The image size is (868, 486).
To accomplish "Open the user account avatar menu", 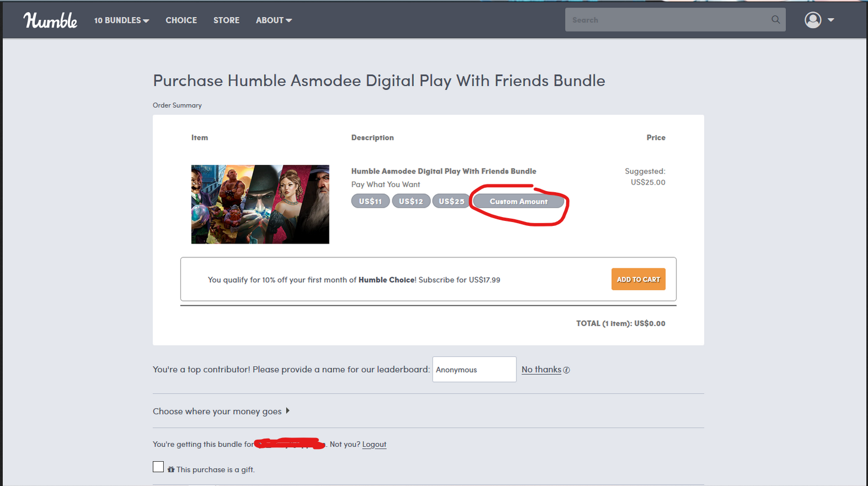I will point(813,20).
